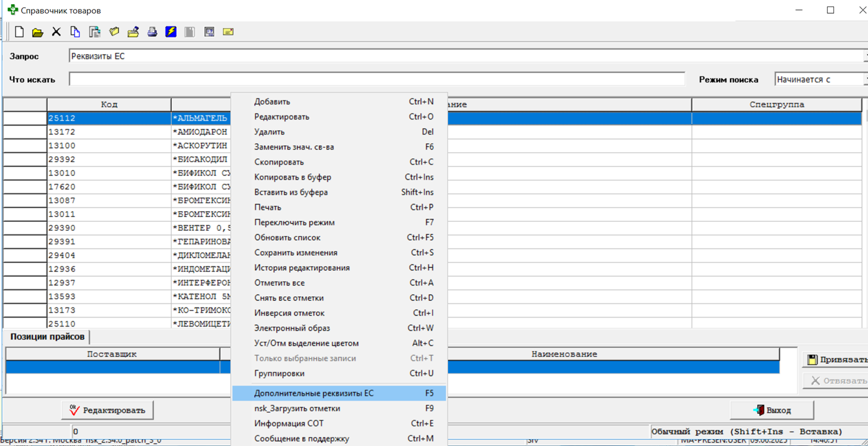
Task: Click the *АМИОДАРОН product name cell
Action: tap(201, 132)
